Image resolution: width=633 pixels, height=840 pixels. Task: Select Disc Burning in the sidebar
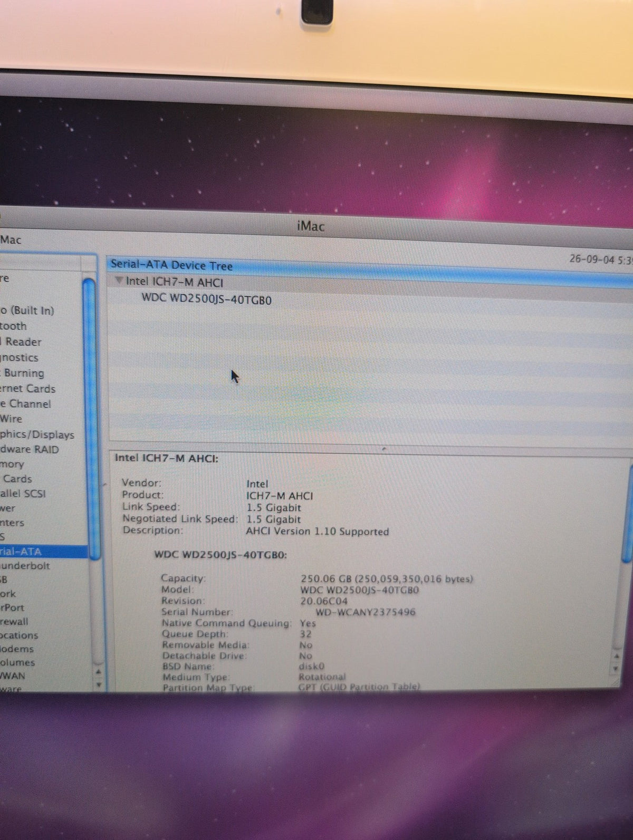tap(22, 373)
